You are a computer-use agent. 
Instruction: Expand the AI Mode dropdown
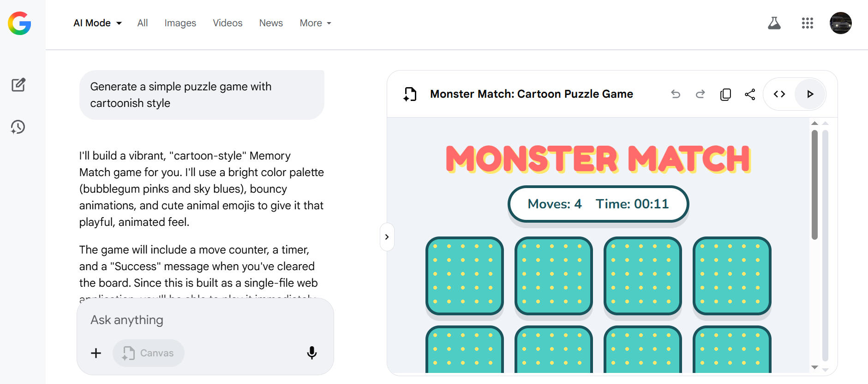click(x=97, y=23)
